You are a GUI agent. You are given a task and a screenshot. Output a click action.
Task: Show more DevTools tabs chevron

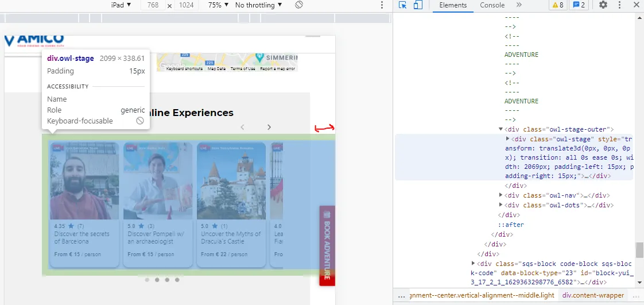(x=519, y=5)
